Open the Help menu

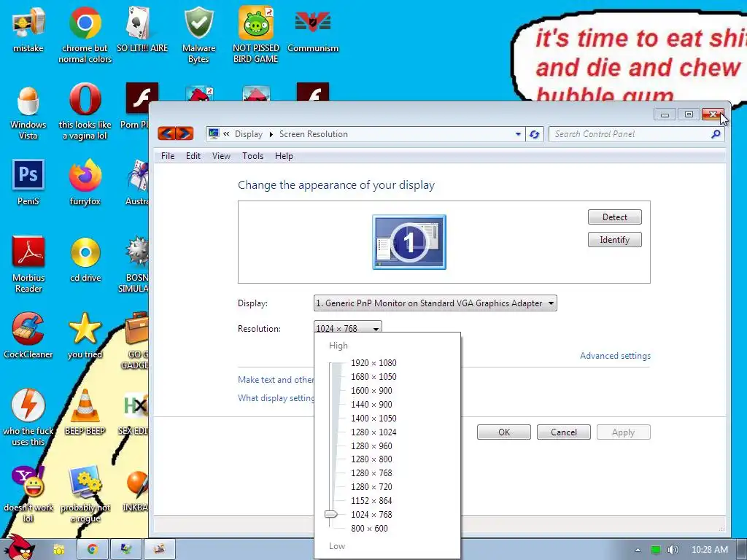click(284, 156)
